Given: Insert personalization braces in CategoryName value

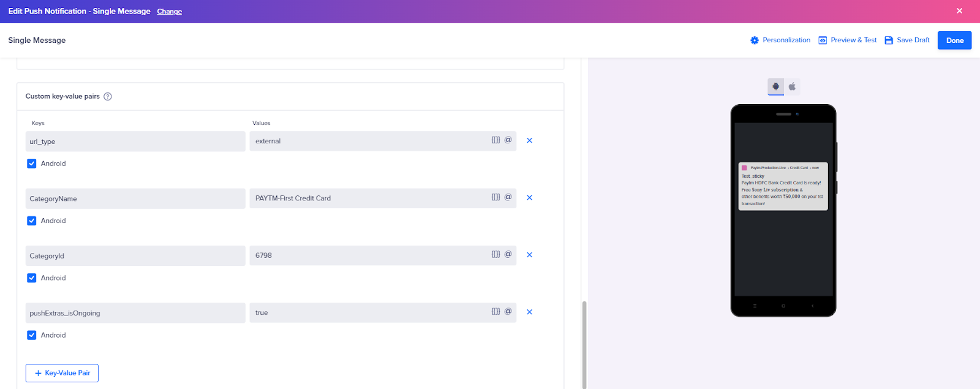Looking at the screenshot, I should click(x=496, y=197).
